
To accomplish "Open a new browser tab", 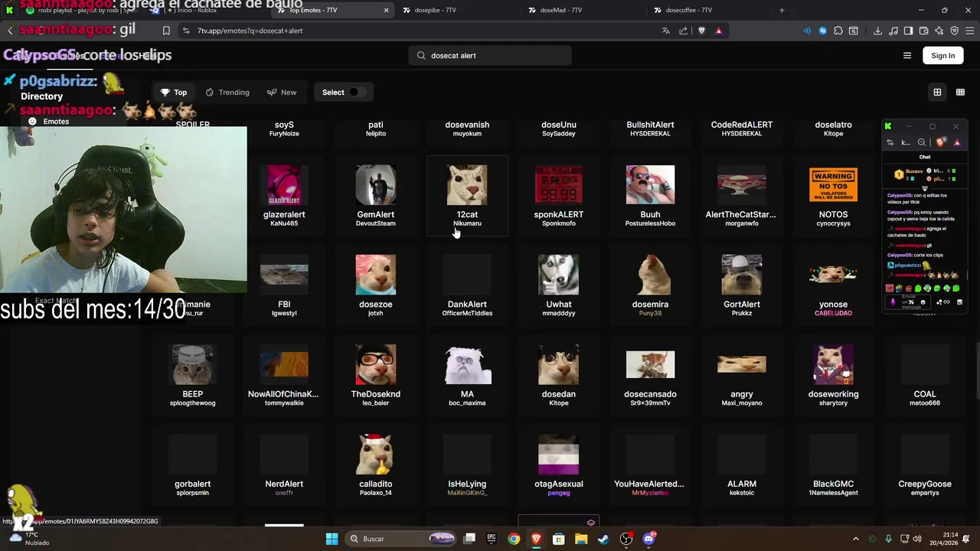I will (782, 10).
